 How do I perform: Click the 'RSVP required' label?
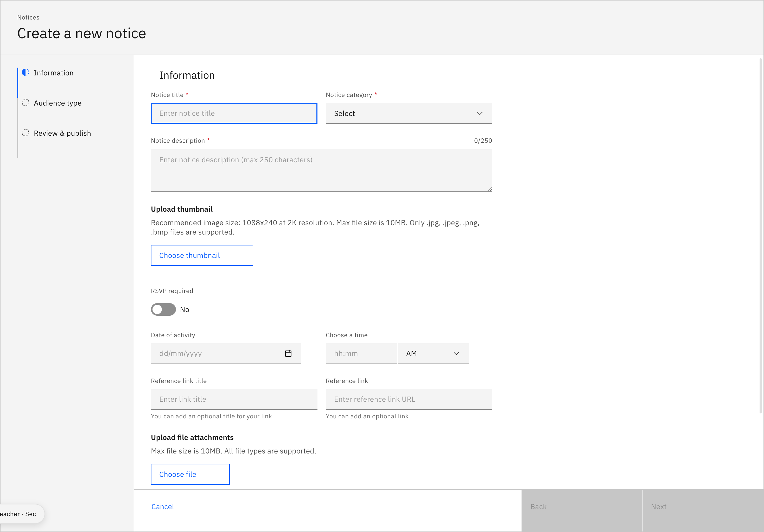click(x=172, y=291)
